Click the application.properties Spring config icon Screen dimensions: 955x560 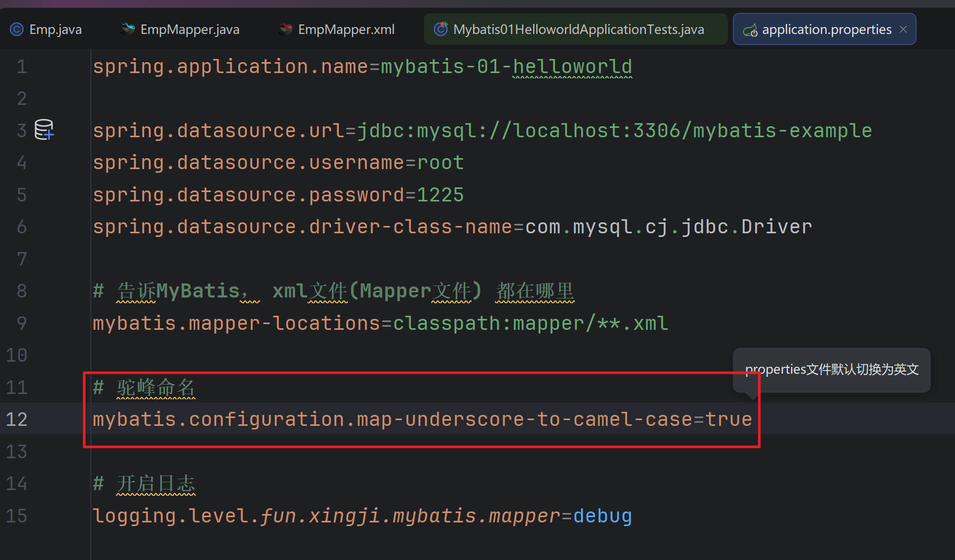coord(750,30)
